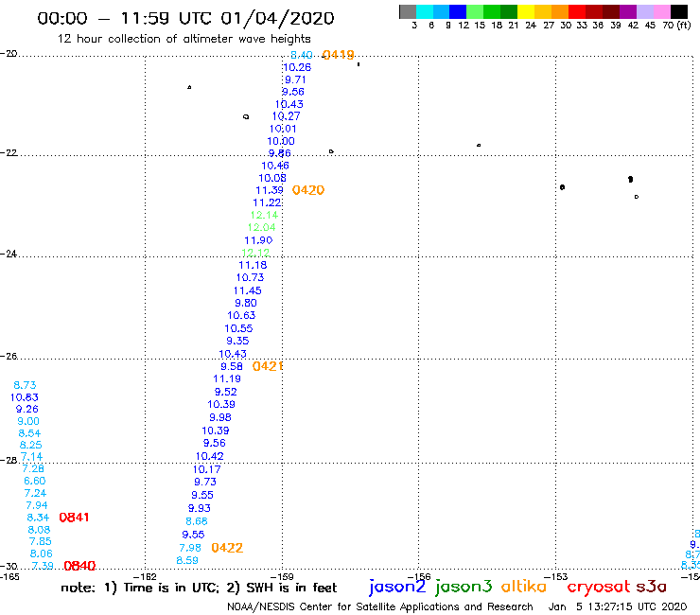Select the yellow legend swatch
This screenshot has width=700, height=615.
(x=526, y=11)
